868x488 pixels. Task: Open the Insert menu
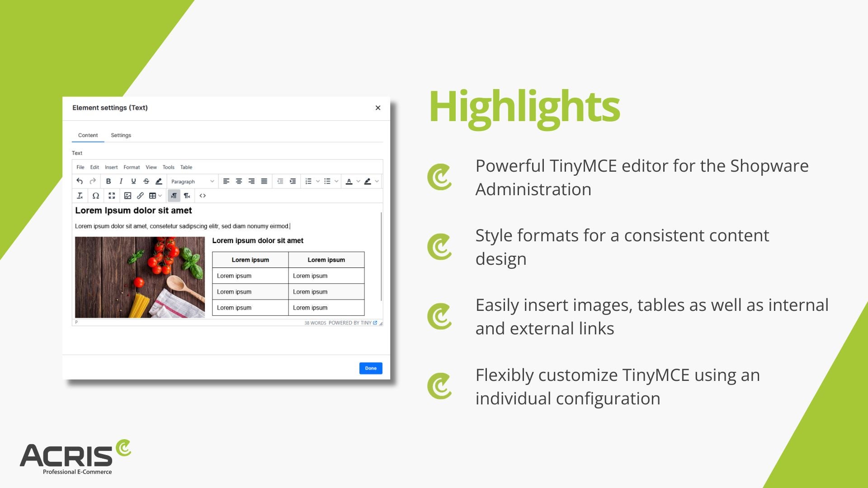(x=111, y=167)
